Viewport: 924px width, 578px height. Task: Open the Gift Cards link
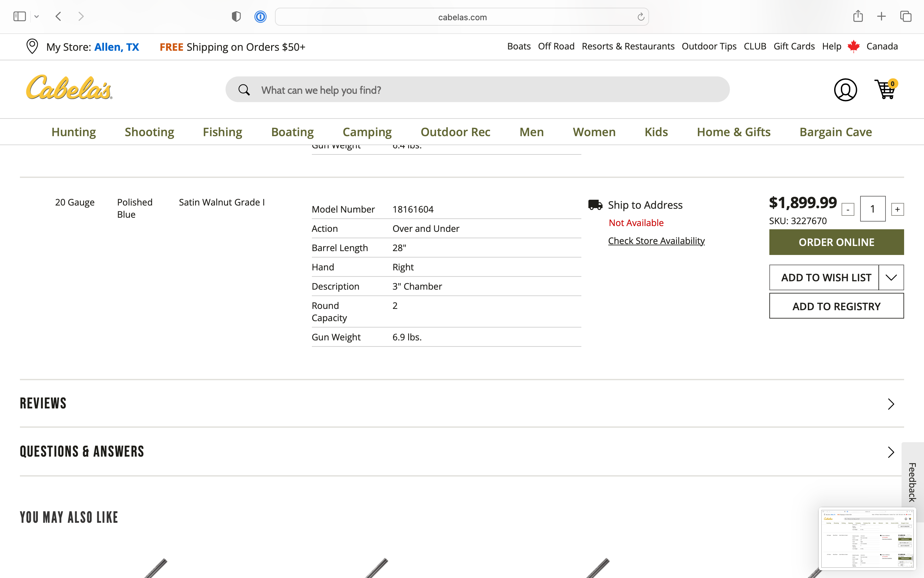(794, 46)
